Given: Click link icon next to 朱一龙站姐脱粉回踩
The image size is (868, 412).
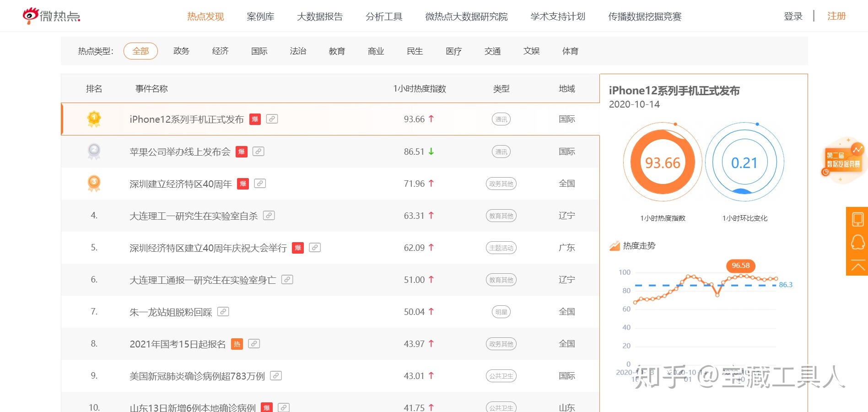Looking at the screenshot, I should [x=223, y=312].
